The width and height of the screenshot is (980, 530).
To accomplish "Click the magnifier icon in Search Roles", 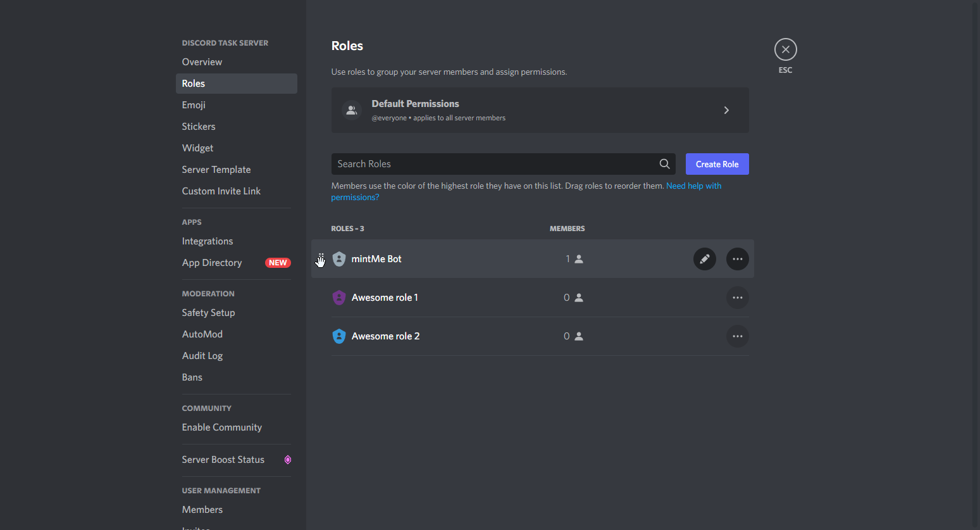I will [664, 164].
